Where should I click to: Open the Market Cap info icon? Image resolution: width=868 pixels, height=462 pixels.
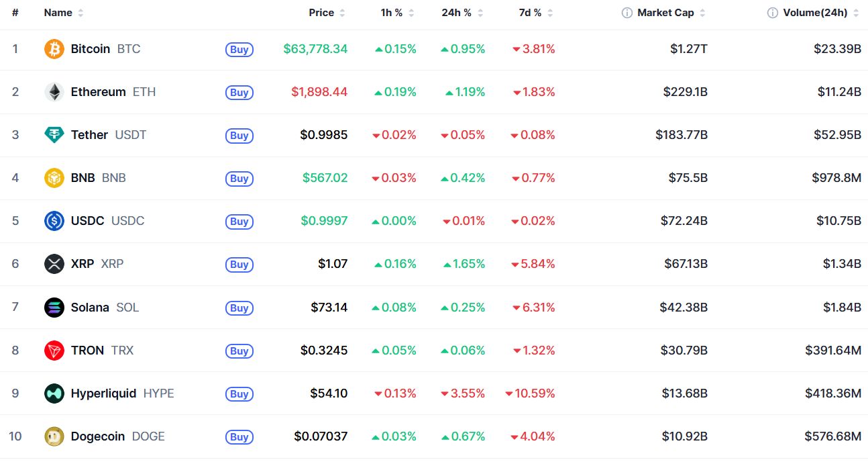pos(627,13)
